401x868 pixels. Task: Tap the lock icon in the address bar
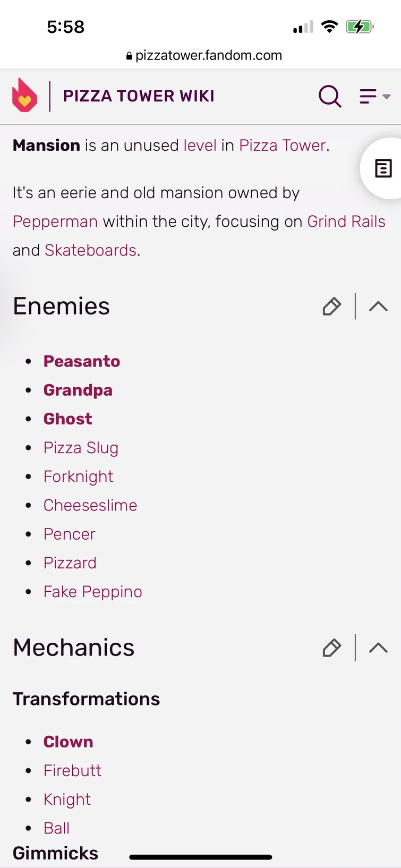129,55
